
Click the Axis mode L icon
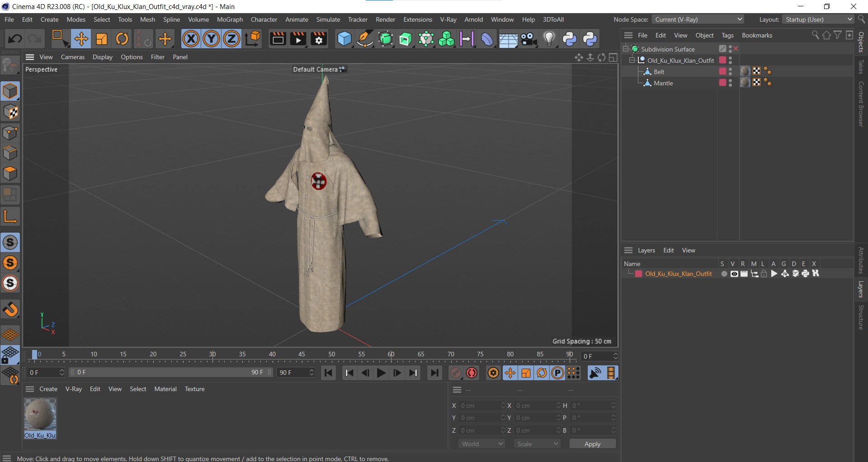point(10,216)
